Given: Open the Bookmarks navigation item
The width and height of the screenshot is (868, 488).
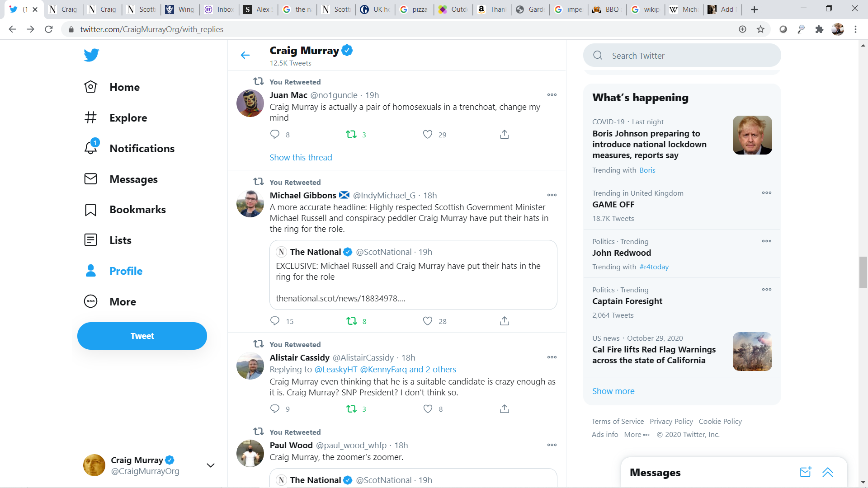Looking at the screenshot, I should coord(125,210).
